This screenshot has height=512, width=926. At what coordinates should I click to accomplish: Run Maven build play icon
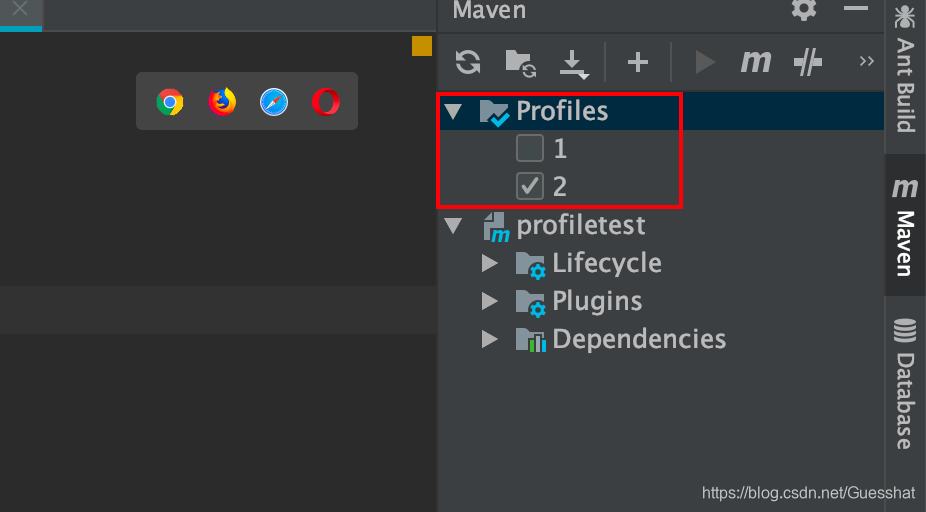pyautogui.click(x=705, y=62)
